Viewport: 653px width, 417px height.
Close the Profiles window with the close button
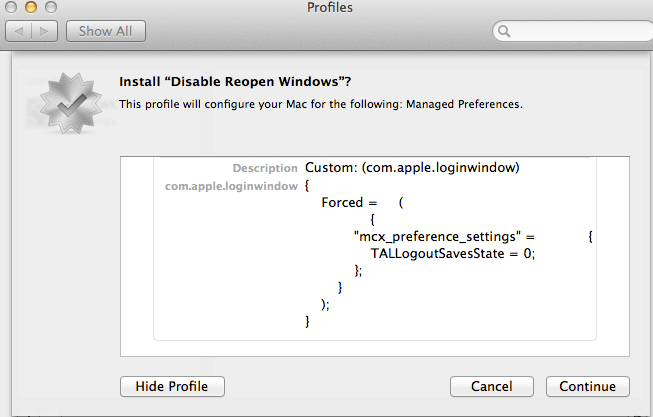click(11, 7)
